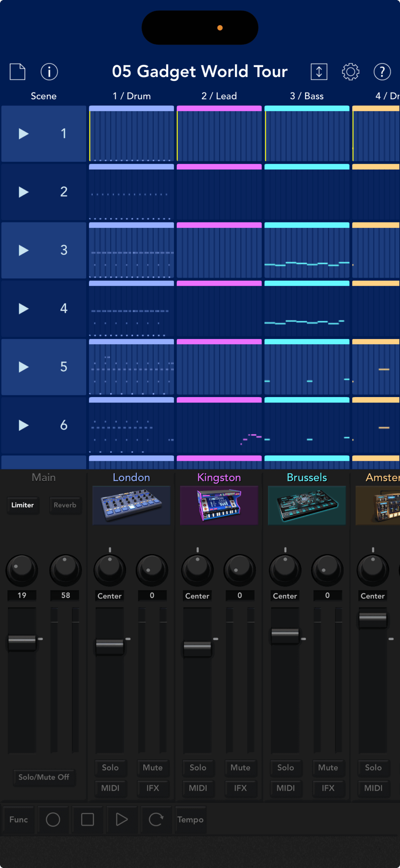This screenshot has height=868, width=400.
Task: Open the Tempo settings
Action: pyautogui.click(x=190, y=820)
